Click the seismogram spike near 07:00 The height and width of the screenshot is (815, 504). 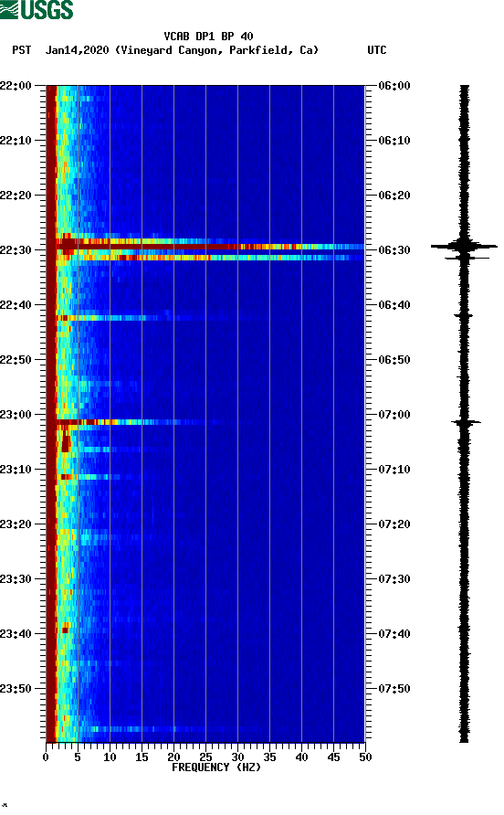[x=465, y=422]
